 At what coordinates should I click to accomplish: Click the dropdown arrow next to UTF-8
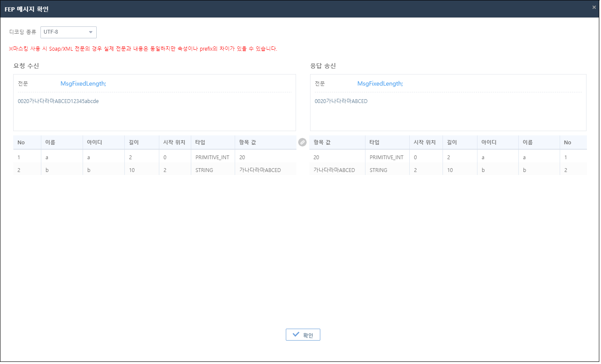tap(90, 32)
